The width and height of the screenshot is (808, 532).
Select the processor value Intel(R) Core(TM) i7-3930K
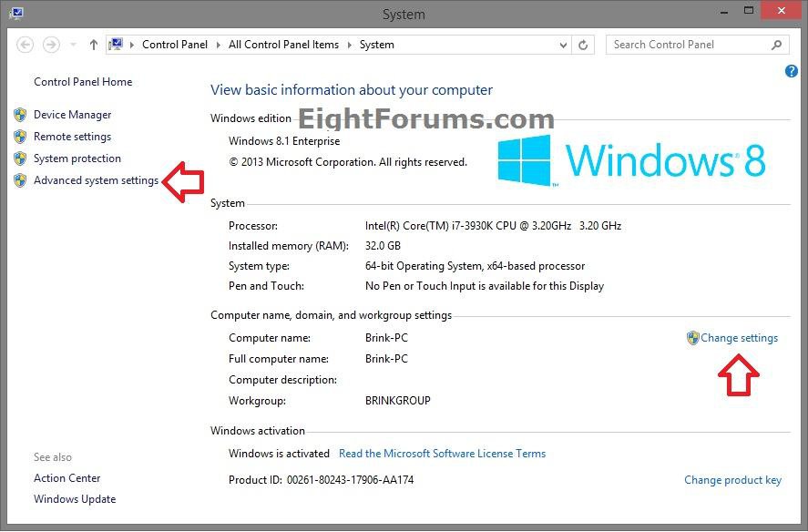tap(493, 226)
